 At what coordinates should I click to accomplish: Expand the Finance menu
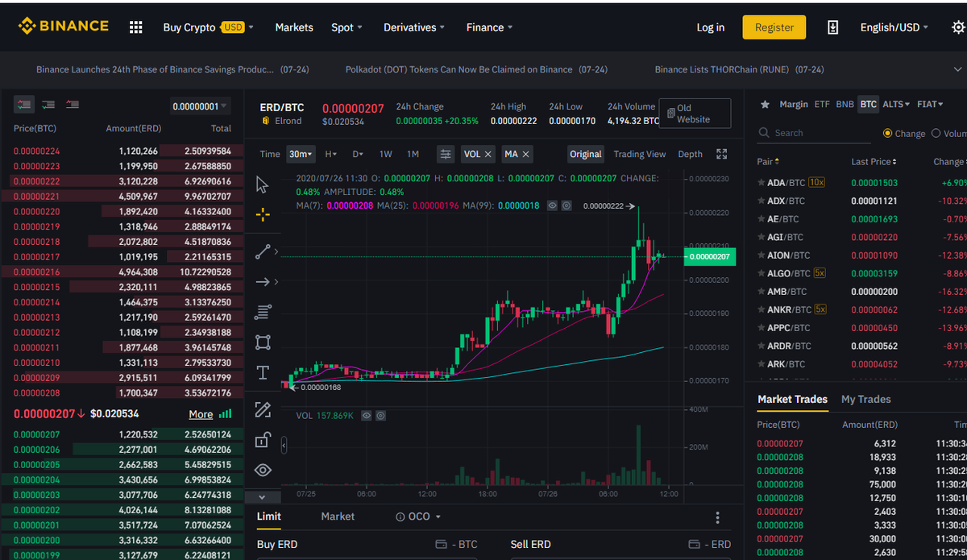(490, 27)
